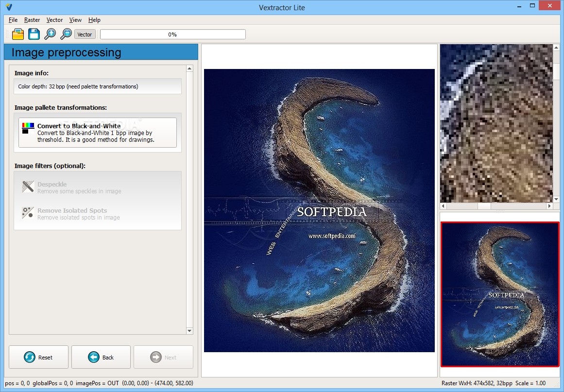Screen dimensions: 564x392
Task: Click the Color depth info field
Action: pos(98,86)
